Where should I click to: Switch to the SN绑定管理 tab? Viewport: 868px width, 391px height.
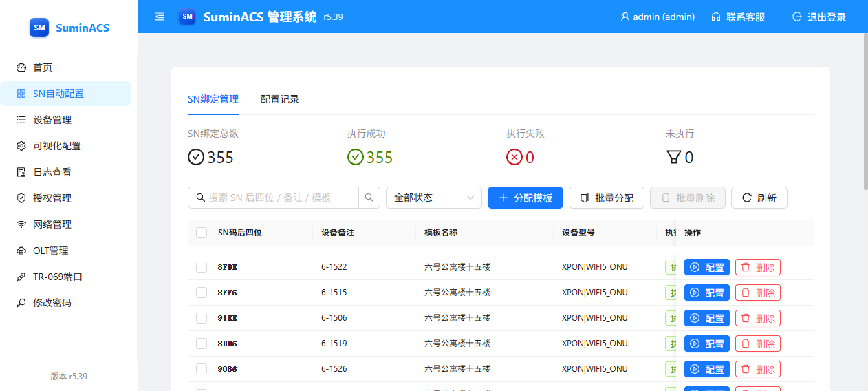(213, 99)
